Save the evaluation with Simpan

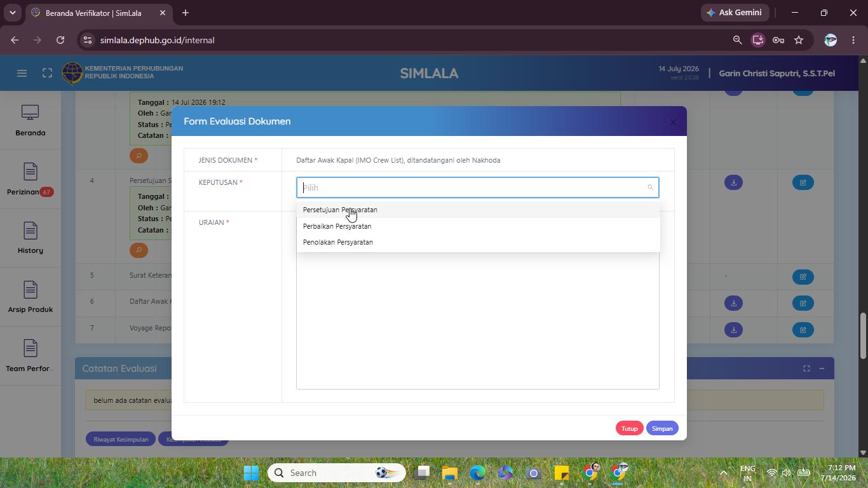tap(662, 428)
